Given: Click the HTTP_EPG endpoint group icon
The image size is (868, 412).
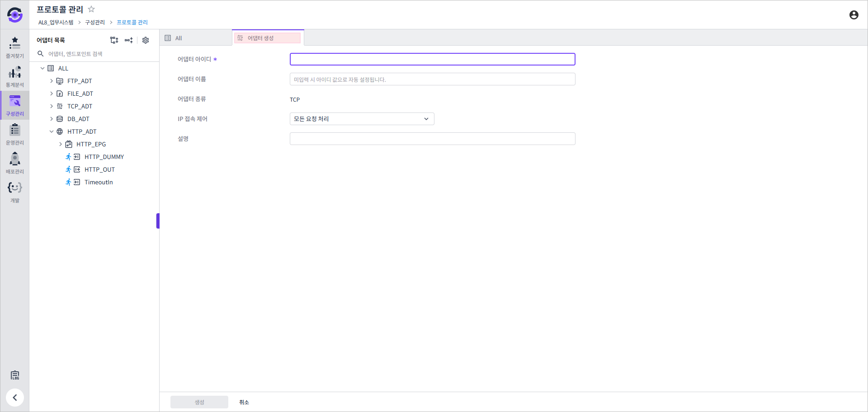Looking at the screenshot, I should tap(69, 144).
